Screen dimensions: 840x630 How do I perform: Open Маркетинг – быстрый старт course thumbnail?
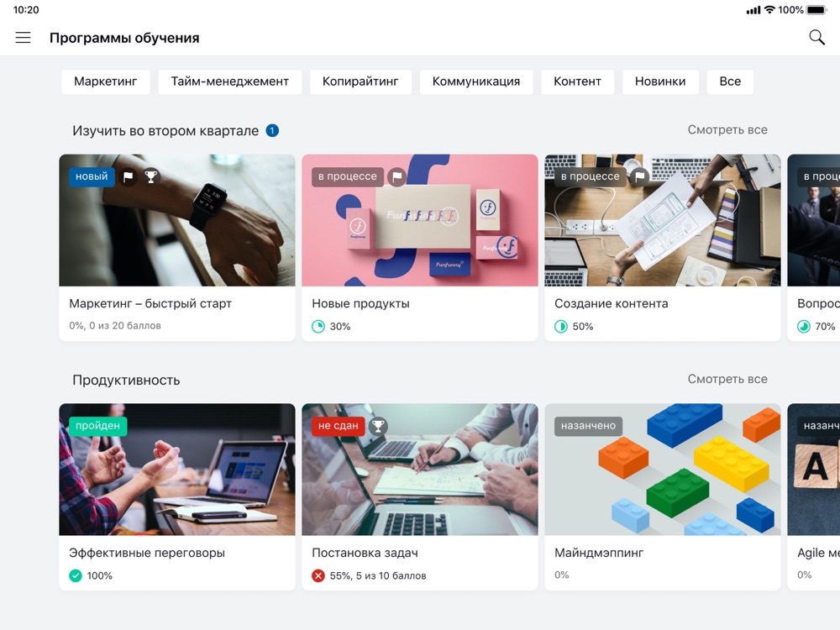tap(176, 220)
